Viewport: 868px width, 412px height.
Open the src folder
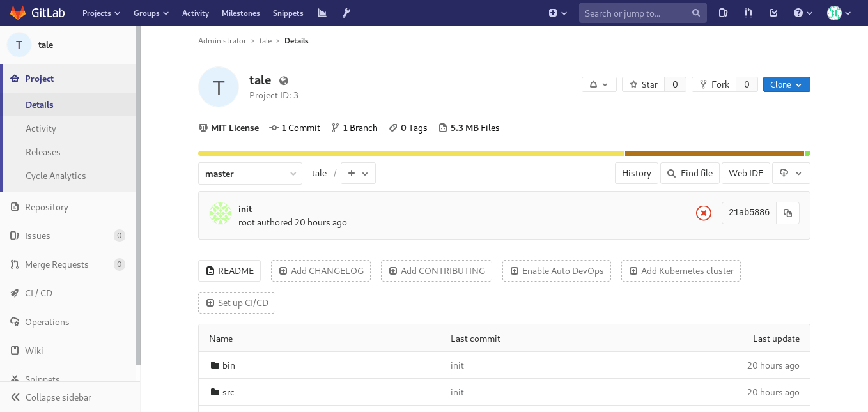pos(228,392)
